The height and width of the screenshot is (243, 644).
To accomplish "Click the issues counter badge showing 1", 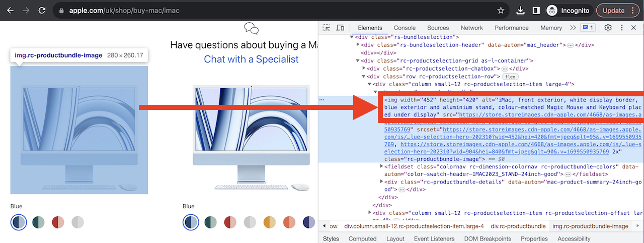I will coord(588,28).
